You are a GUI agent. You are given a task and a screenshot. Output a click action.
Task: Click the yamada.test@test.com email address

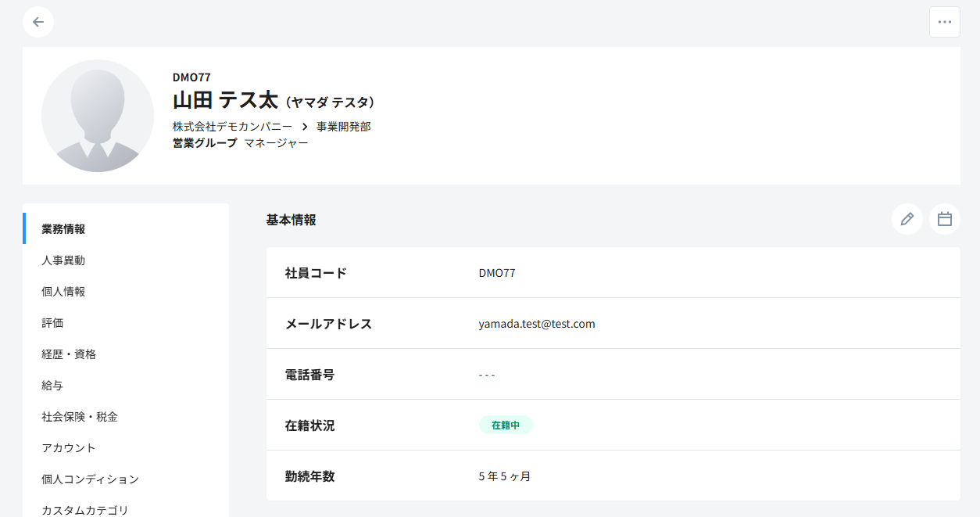[x=537, y=324]
